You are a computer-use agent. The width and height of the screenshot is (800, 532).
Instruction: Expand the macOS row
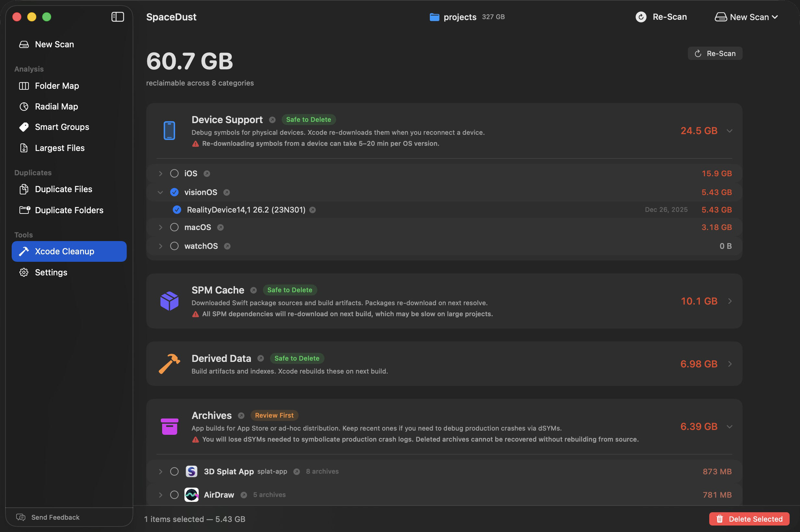click(x=160, y=227)
